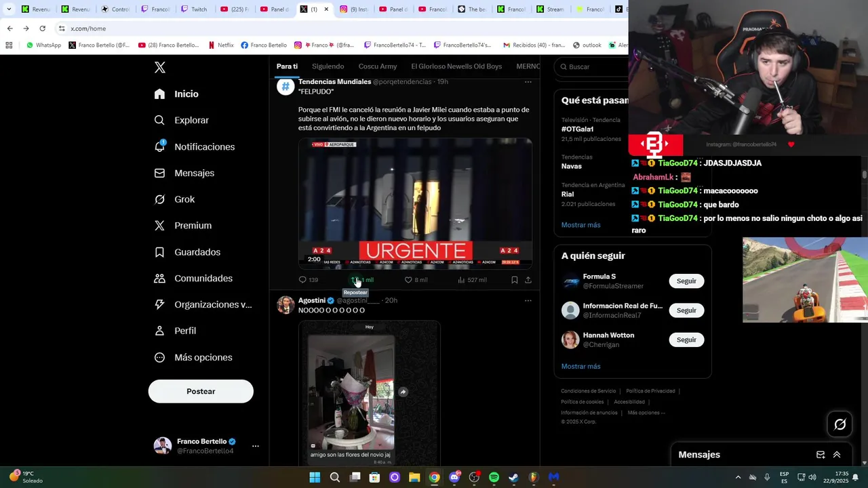This screenshot has width=868, height=488.
Task: Open Discord from the taskbar
Action: click(454, 477)
